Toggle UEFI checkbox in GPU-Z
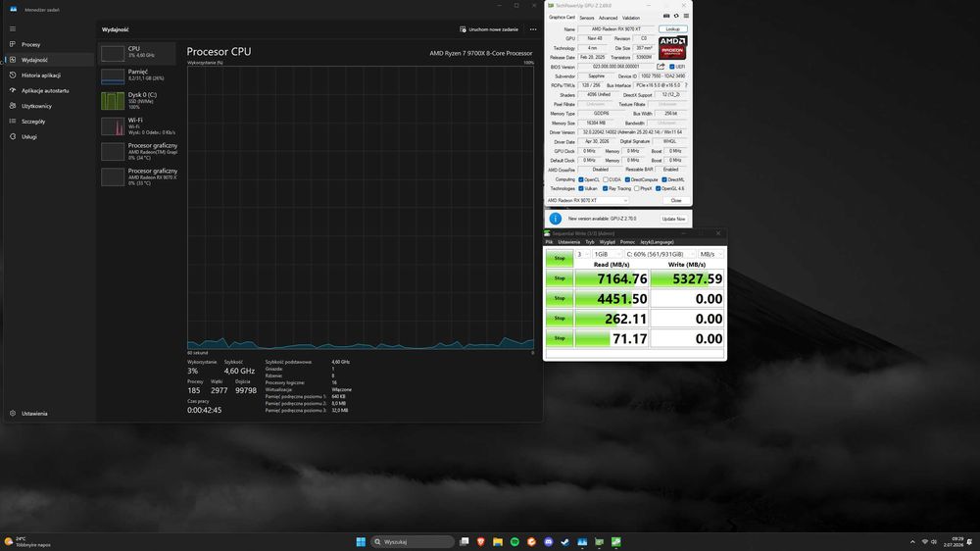Viewport: 980px width, 551px height. tap(672, 67)
